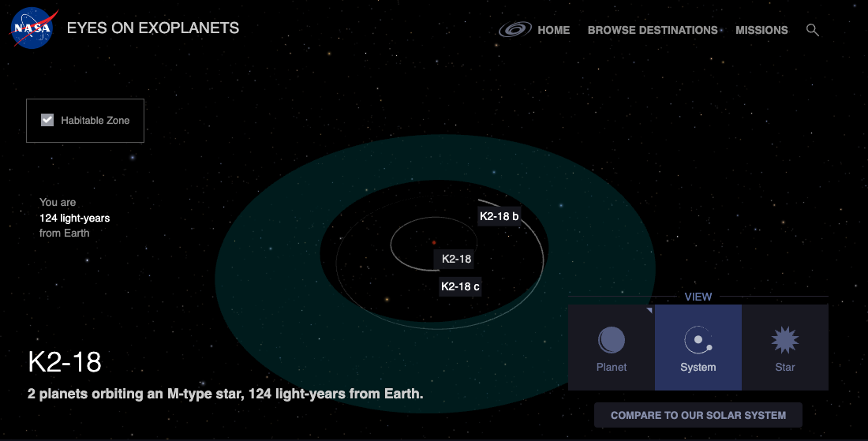Click the Habitable Zone label text

tap(95, 121)
